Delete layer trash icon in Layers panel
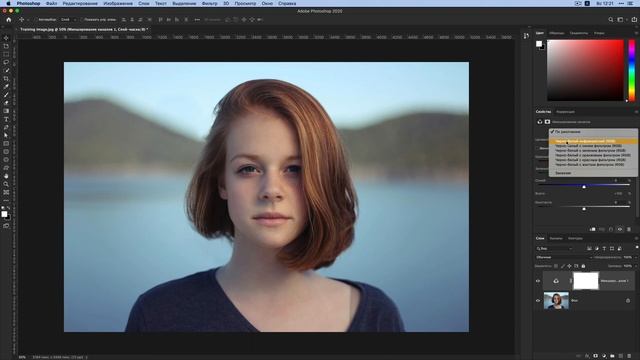This screenshot has height=360, width=640. coord(629,356)
